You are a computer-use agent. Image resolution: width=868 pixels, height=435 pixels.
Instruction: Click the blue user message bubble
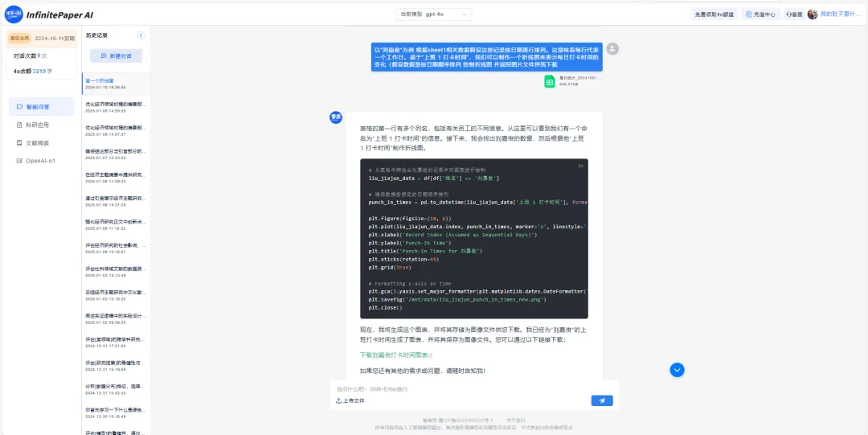coord(486,57)
